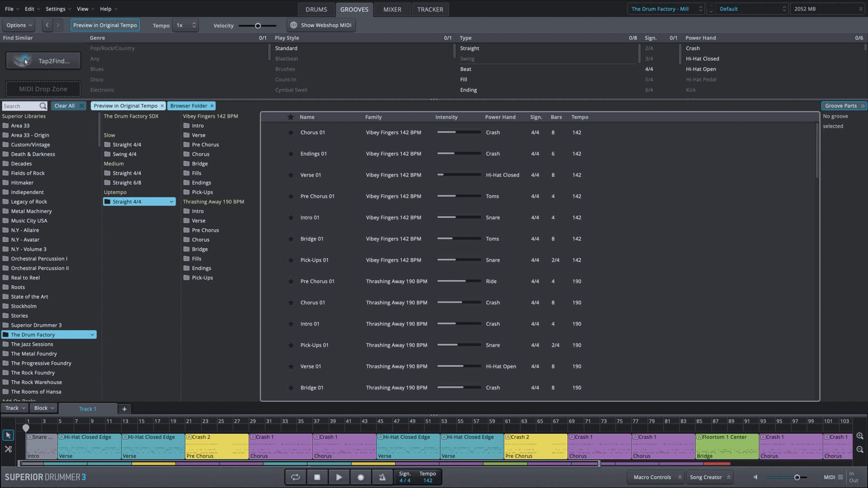This screenshot has height=488, width=868.
Task: Expand the Macro Controls panel
Action: (657, 477)
